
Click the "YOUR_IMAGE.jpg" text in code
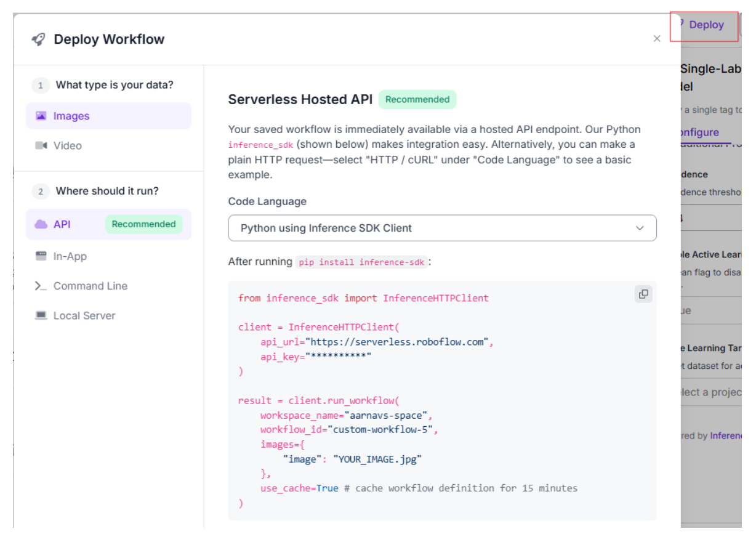pos(377,459)
